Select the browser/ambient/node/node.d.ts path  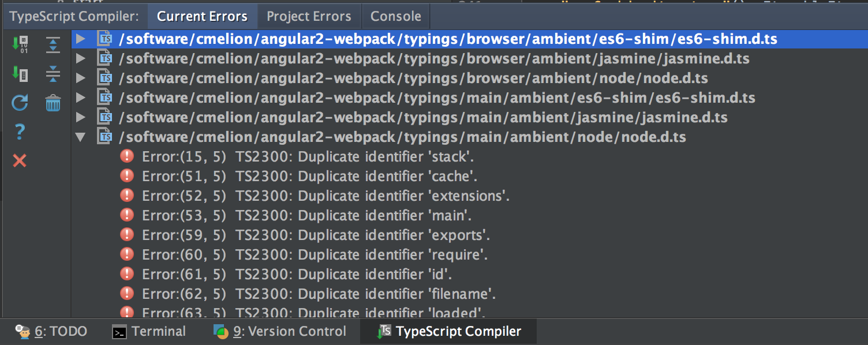[x=413, y=78]
